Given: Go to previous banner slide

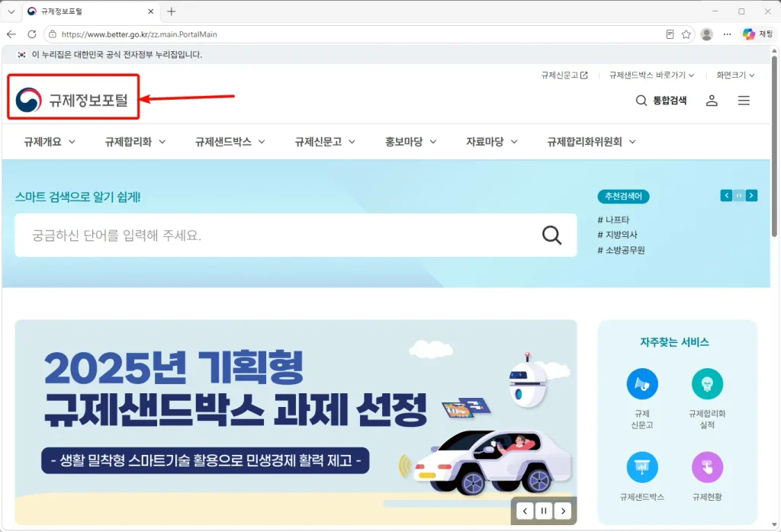Looking at the screenshot, I should click(525, 511).
